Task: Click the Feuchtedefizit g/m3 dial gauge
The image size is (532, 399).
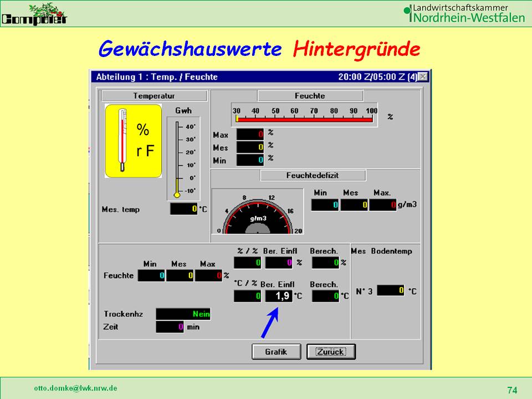Action: click(258, 213)
